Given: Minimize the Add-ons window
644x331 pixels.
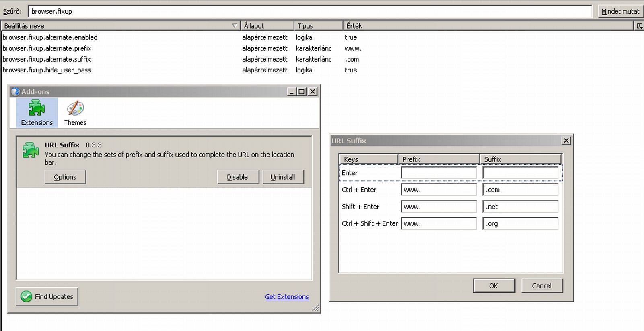Looking at the screenshot, I should [292, 92].
